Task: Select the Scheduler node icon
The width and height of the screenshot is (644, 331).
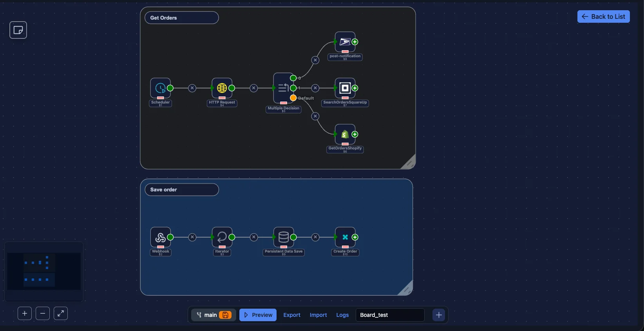Action: coord(161,88)
